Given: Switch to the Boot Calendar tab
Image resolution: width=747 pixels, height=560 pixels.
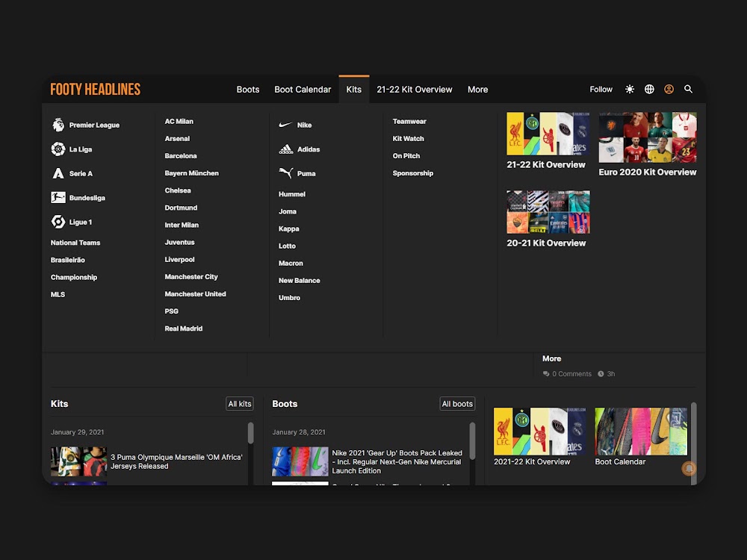Looking at the screenshot, I should (x=303, y=89).
